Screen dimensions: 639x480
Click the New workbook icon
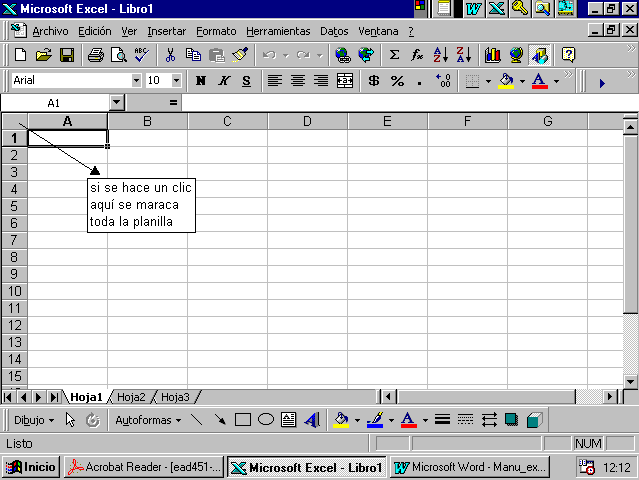[x=20, y=55]
